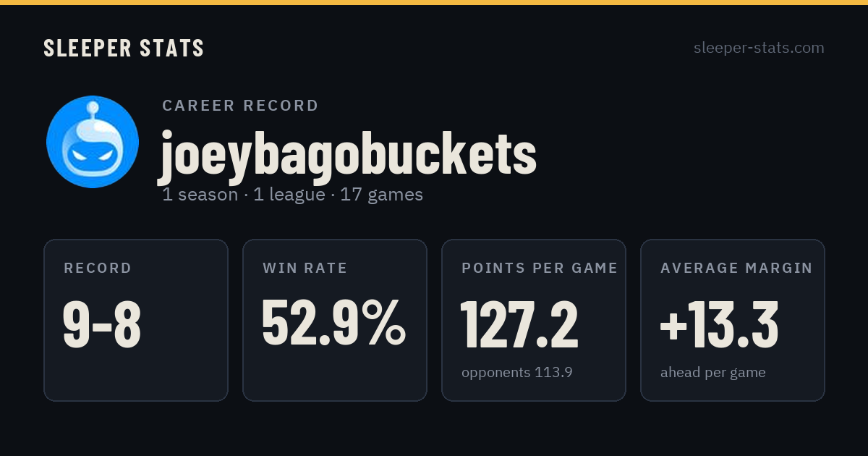Viewport: 868px width, 456px height.
Task: Click the +13.3 margin value
Action: 719,325
